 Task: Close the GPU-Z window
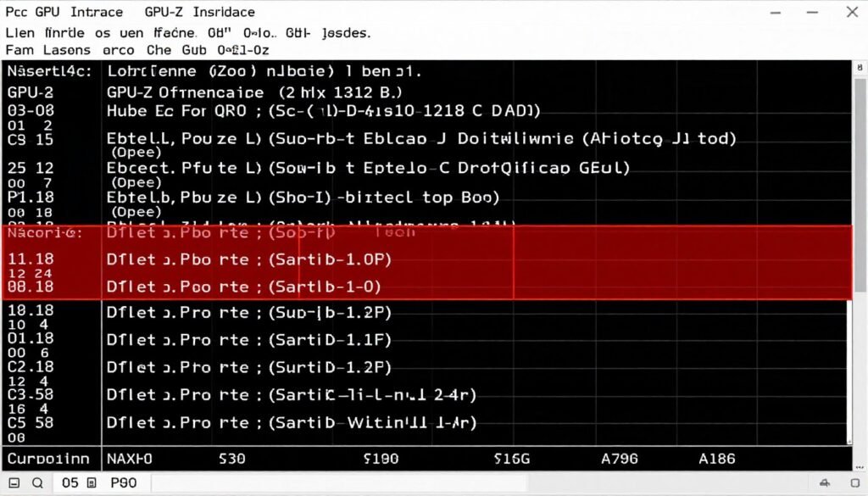point(853,12)
